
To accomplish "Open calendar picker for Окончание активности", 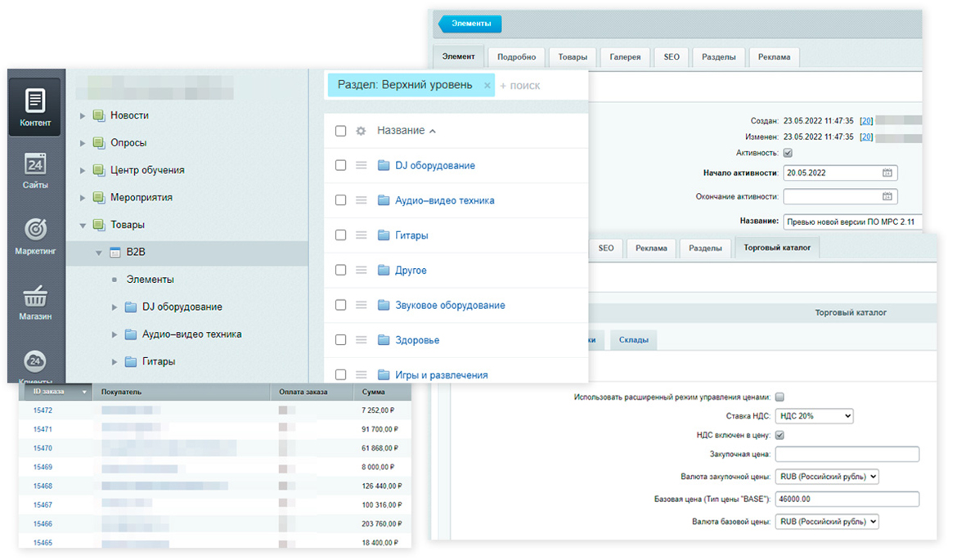I will pos(887,197).
